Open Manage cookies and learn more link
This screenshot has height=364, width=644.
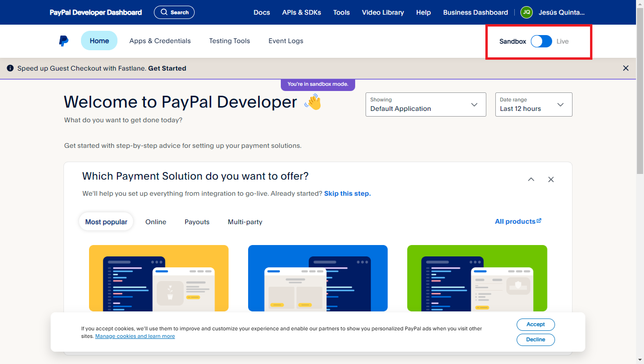point(135,336)
